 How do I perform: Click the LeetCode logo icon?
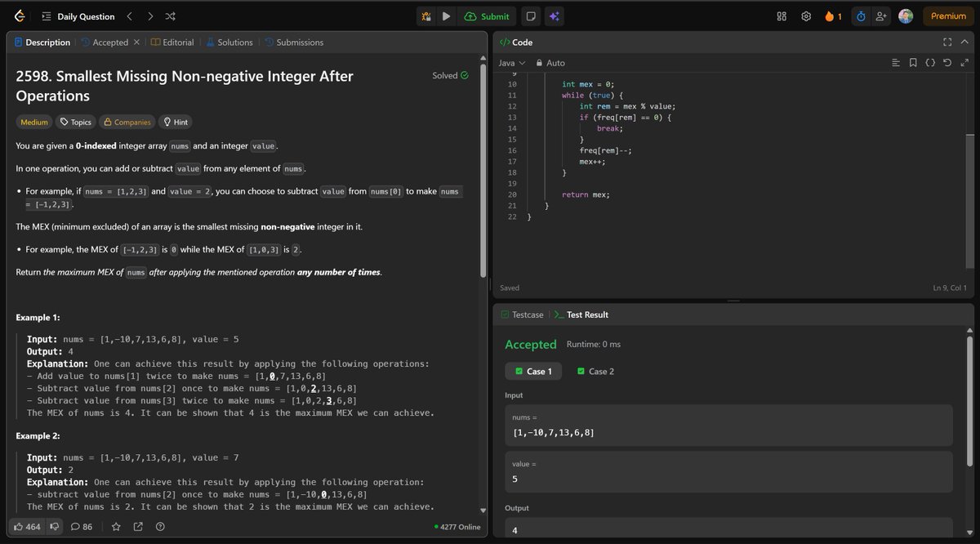[x=20, y=16]
